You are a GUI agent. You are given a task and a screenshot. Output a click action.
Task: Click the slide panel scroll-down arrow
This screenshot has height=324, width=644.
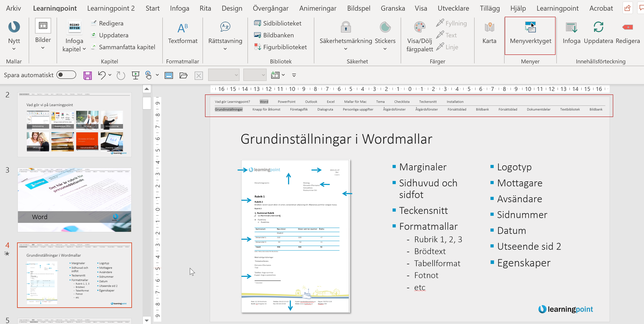[x=147, y=320]
